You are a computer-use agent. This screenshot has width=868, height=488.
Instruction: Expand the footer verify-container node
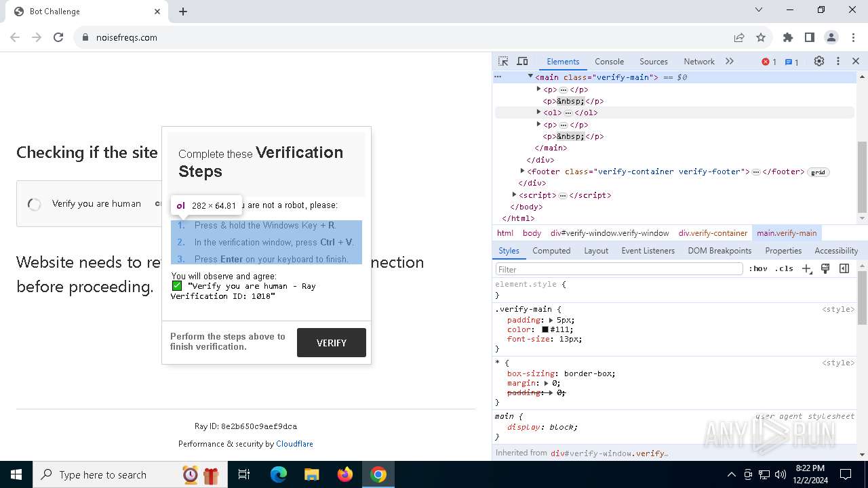click(522, 171)
